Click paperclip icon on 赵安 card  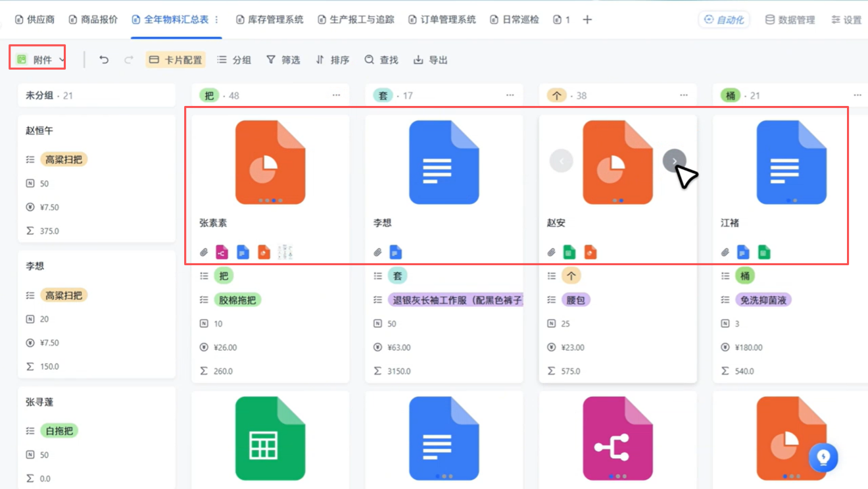coord(551,252)
